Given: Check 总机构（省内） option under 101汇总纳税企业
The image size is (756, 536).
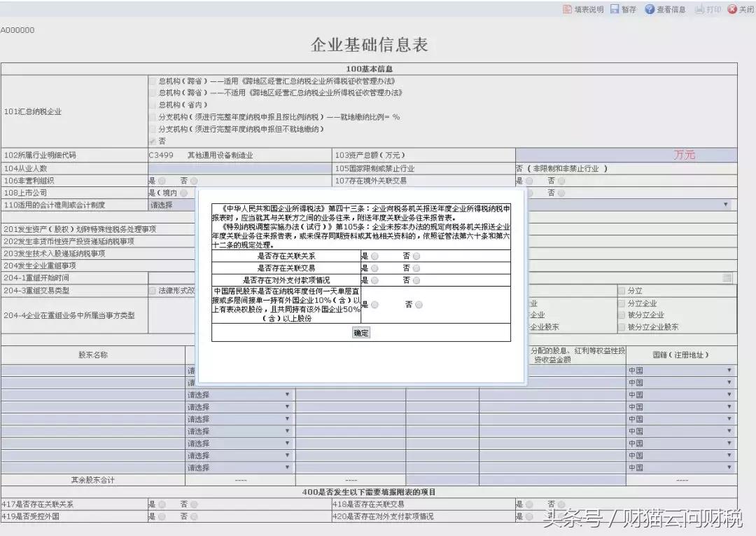Looking at the screenshot, I should tap(153, 103).
